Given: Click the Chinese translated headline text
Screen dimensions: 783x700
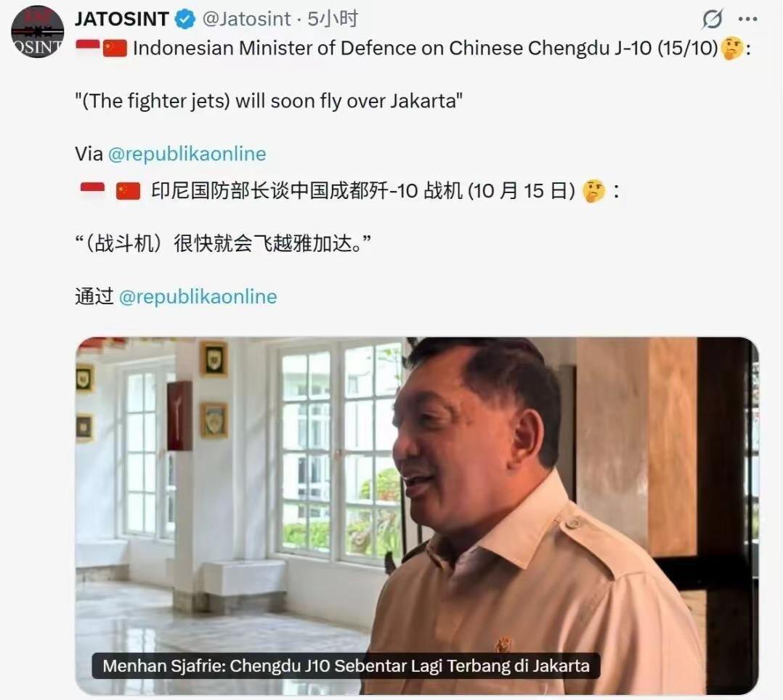Looking at the screenshot, I should click(x=363, y=191).
